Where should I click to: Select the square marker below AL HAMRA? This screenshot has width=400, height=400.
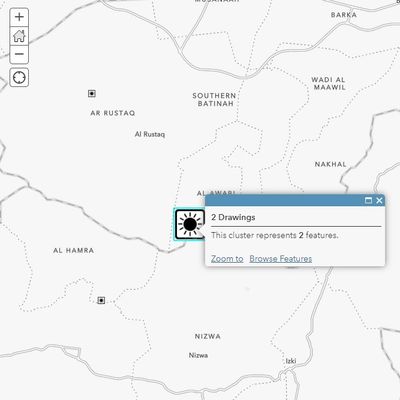[101, 300]
